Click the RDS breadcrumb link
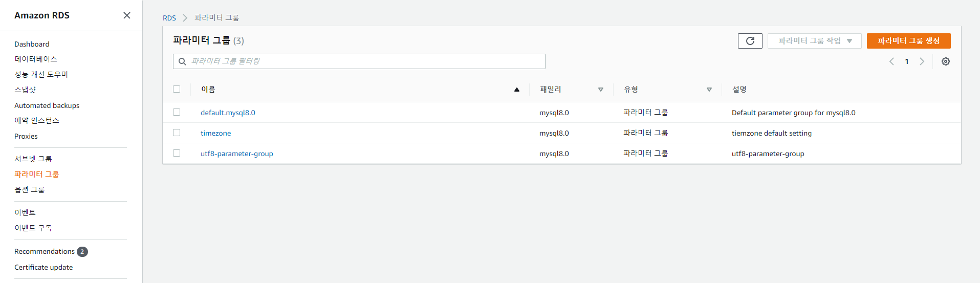 tap(169, 18)
